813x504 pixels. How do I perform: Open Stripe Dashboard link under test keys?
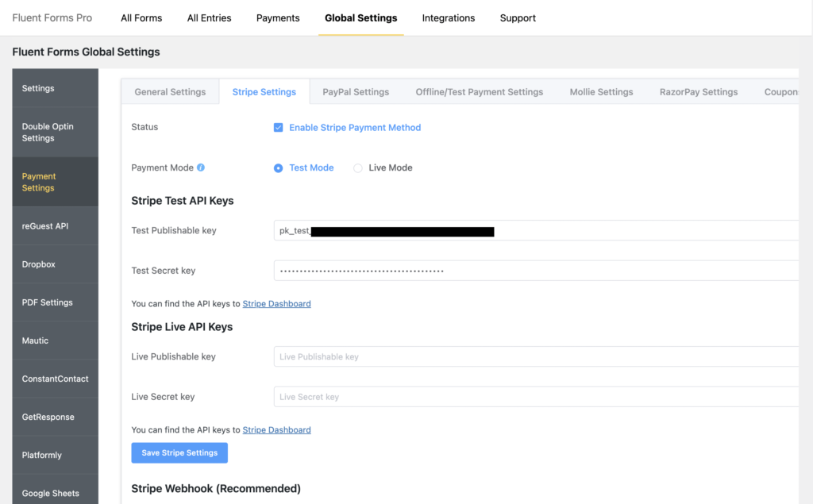pos(276,304)
